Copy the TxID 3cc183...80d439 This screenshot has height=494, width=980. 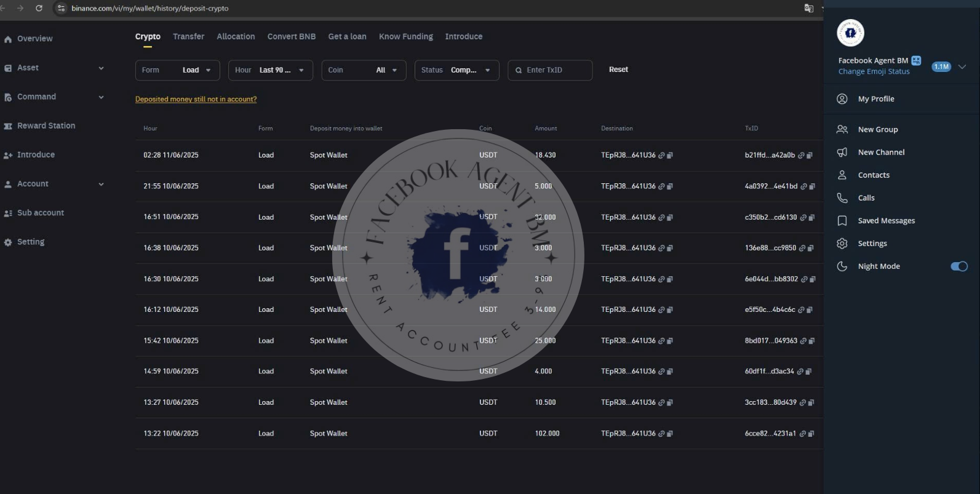click(x=811, y=403)
